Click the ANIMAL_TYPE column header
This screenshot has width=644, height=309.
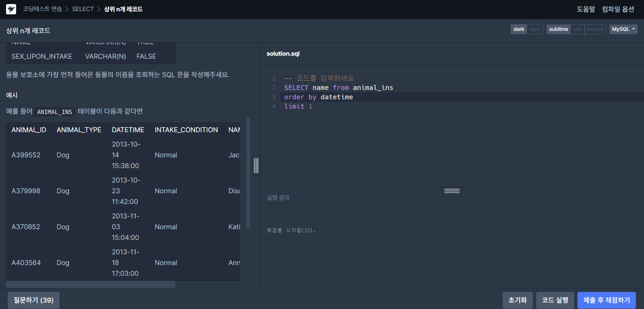tap(79, 130)
